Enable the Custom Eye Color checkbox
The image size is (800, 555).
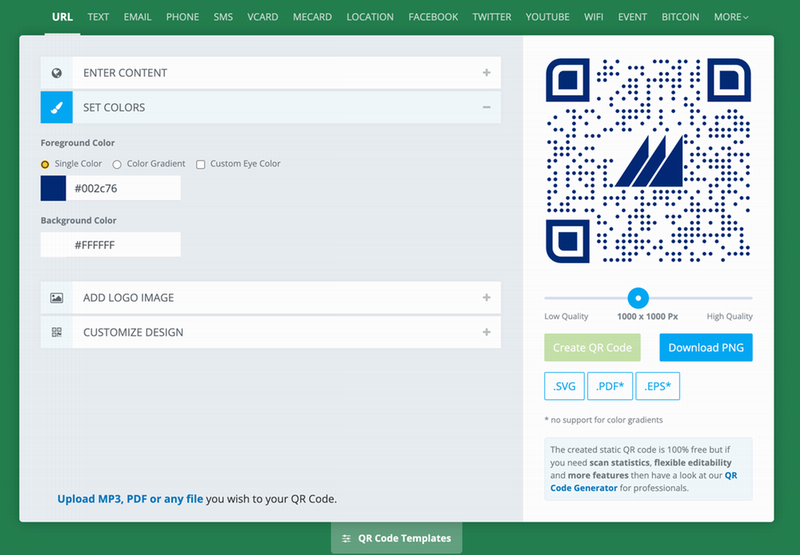[x=201, y=164]
